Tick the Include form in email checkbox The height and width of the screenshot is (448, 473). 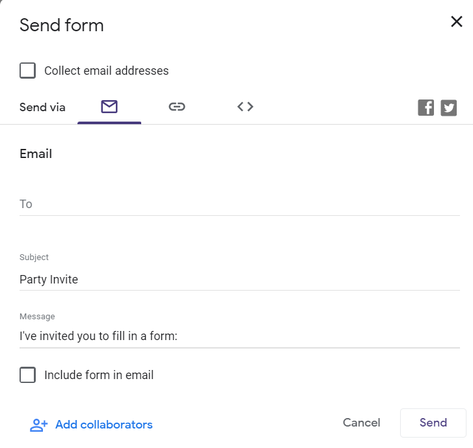coord(27,375)
